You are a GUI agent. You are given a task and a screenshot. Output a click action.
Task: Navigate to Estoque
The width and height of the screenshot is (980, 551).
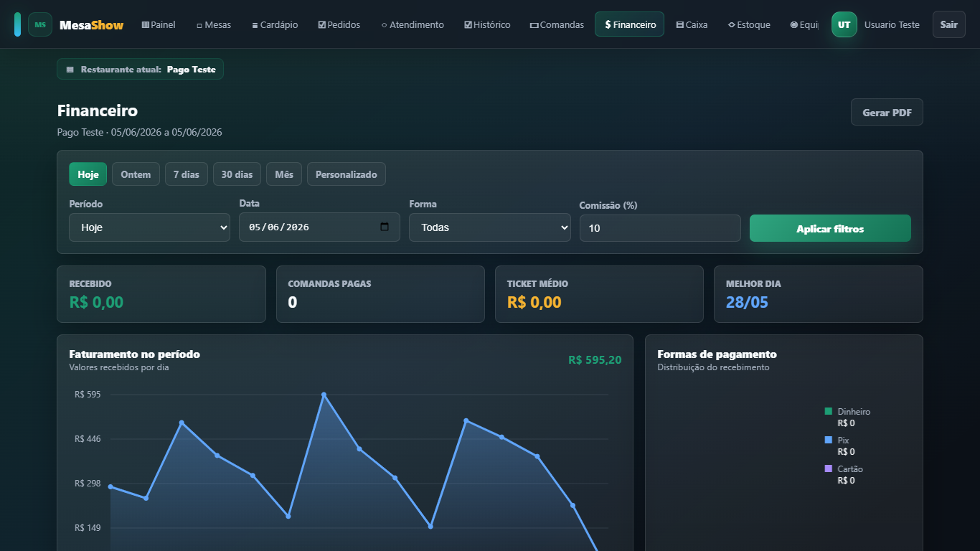coord(749,24)
